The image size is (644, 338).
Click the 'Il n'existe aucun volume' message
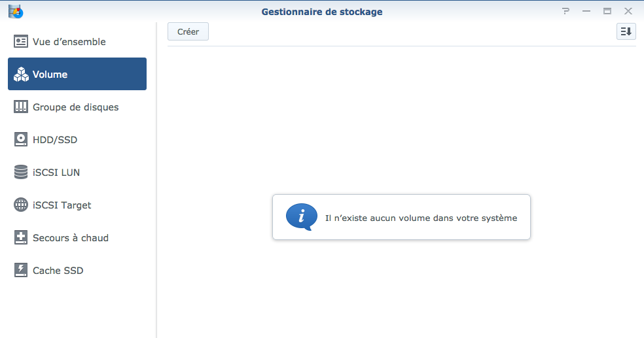(421, 218)
